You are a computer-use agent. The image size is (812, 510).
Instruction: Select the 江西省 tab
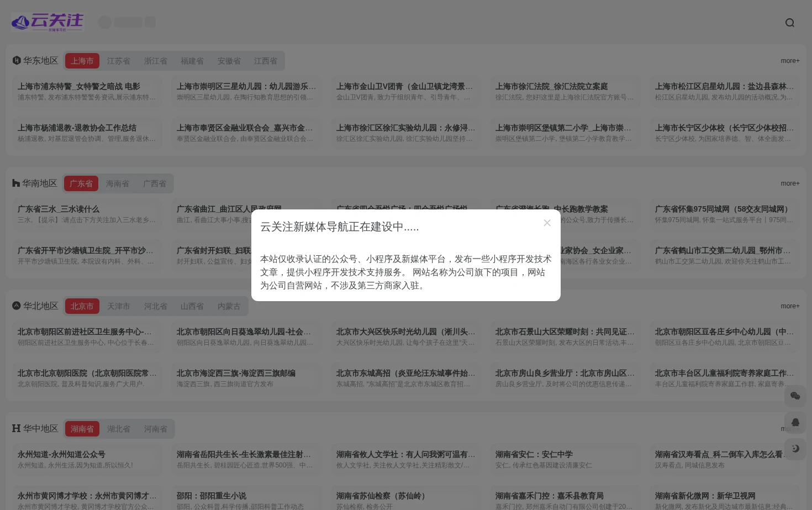[266, 61]
